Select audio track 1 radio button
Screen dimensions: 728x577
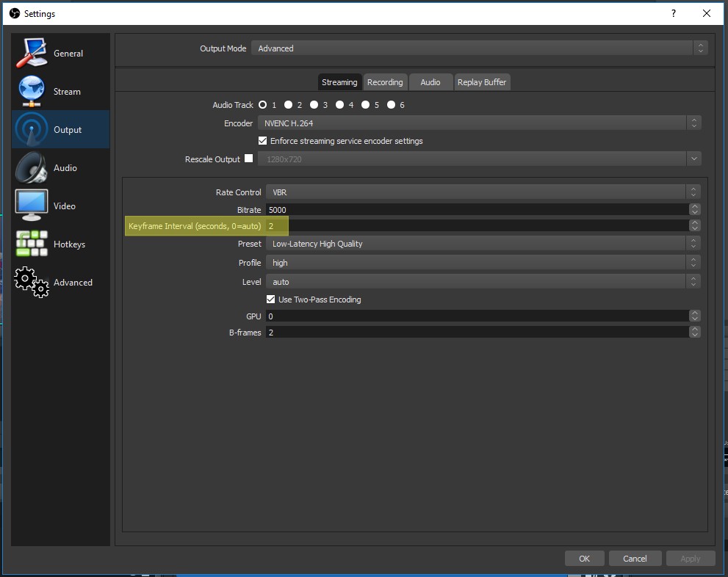(263, 105)
